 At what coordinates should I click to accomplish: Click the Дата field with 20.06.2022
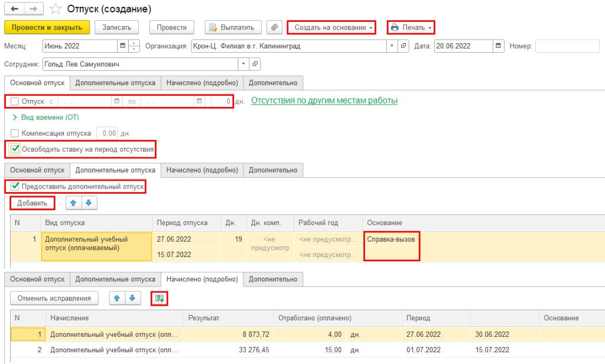tap(464, 45)
